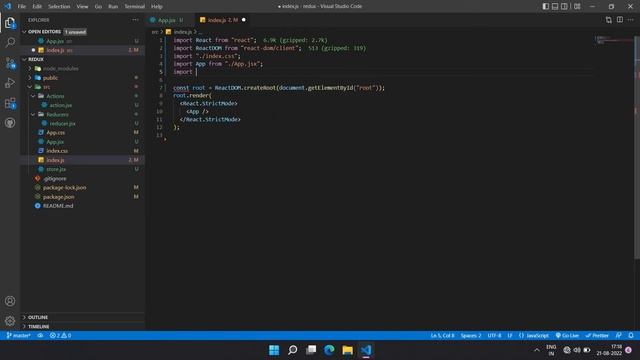Screen dimensions: 640x360
Task: Click Ln 5, Col 8 cursor position
Action: [442, 336]
